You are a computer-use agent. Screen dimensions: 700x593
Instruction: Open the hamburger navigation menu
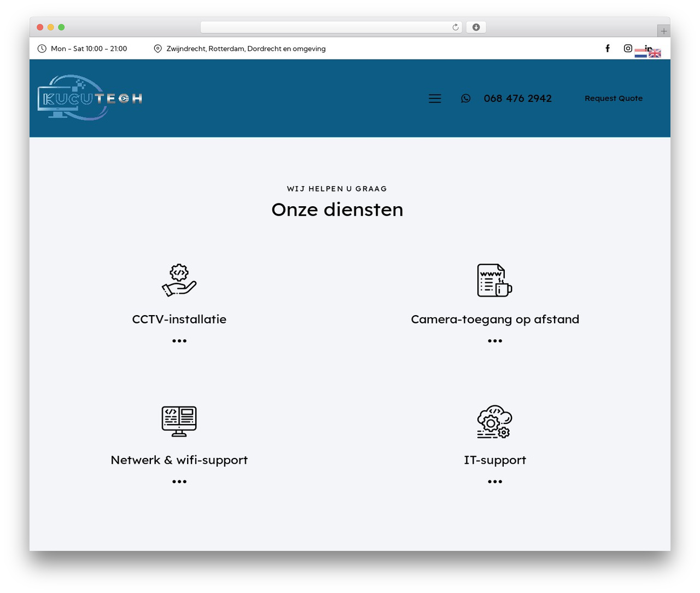435,98
